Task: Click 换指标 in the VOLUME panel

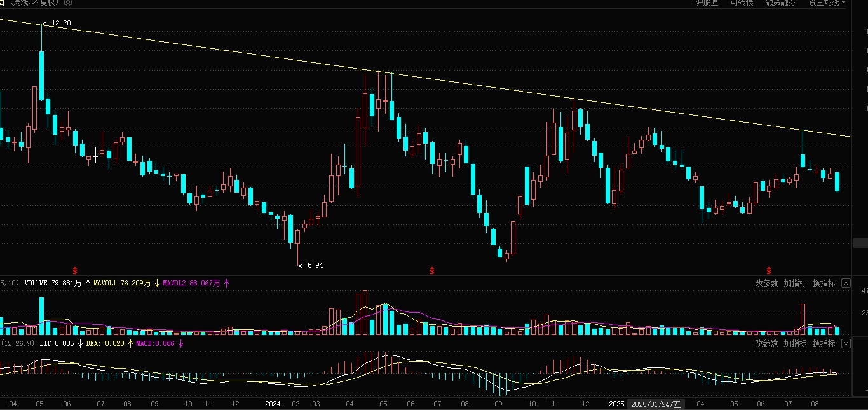Action: (x=824, y=284)
